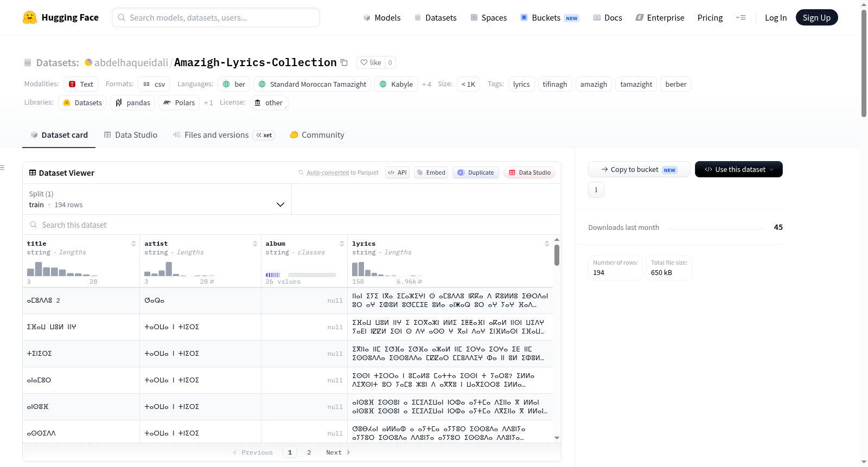The image size is (868, 467).
Task: Click the page vertical scrollbar
Action: tap(864, 63)
